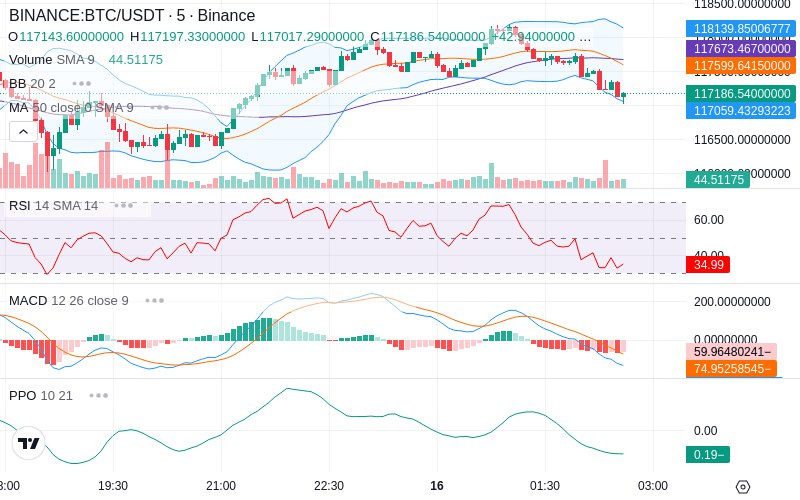Screen dimensions: 800x500
Task: Click the 19:30 time axis label
Action: (x=113, y=486)
